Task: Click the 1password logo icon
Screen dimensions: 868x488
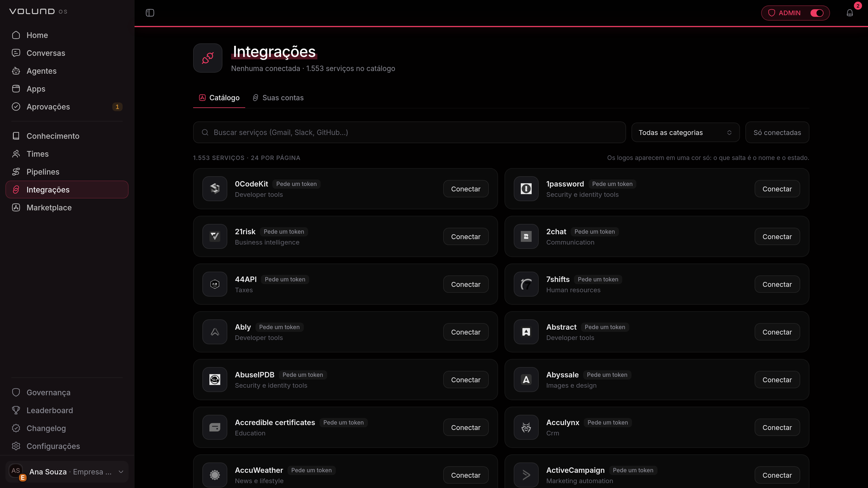Action: [x=526, y=189]
